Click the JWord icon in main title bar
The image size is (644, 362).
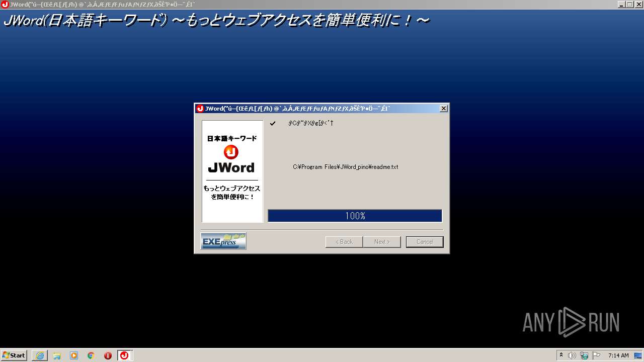click(x=5, y=5)
